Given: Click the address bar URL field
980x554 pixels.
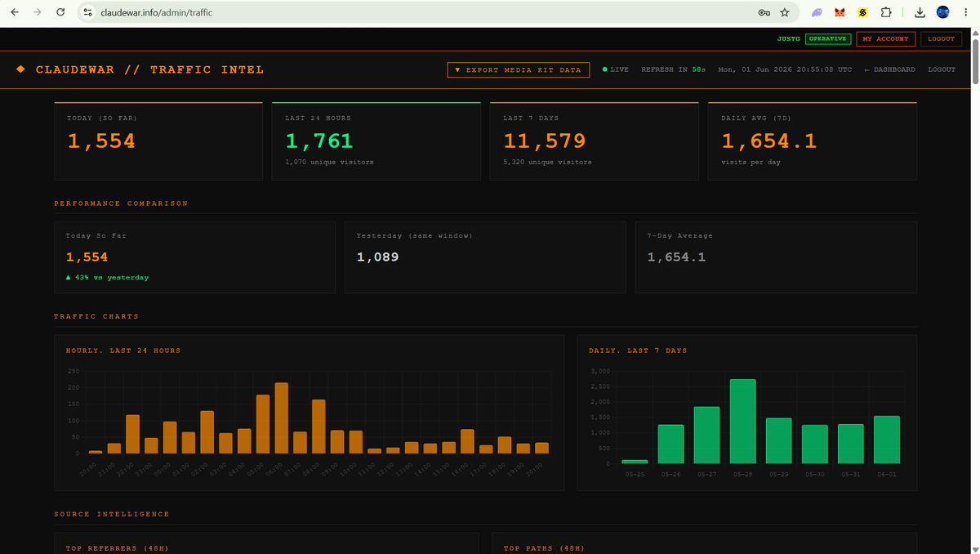Looking at the screenshot, I should [425, 12].
